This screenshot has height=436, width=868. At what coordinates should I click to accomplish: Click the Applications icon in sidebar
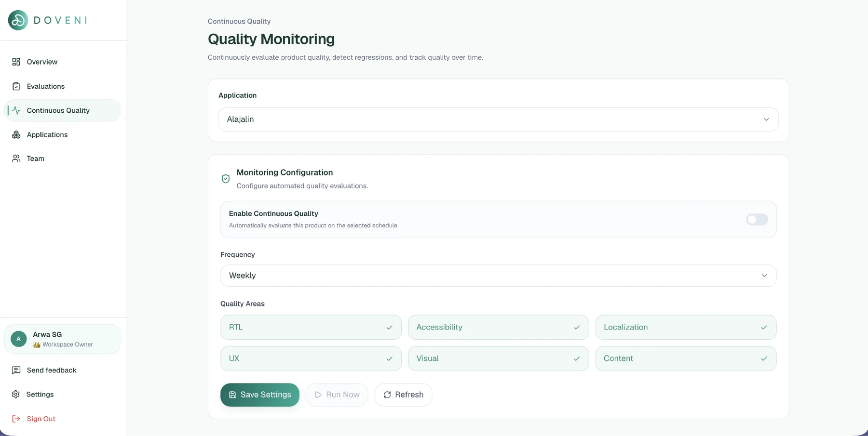pyautogui.click(x=16, y=134)
